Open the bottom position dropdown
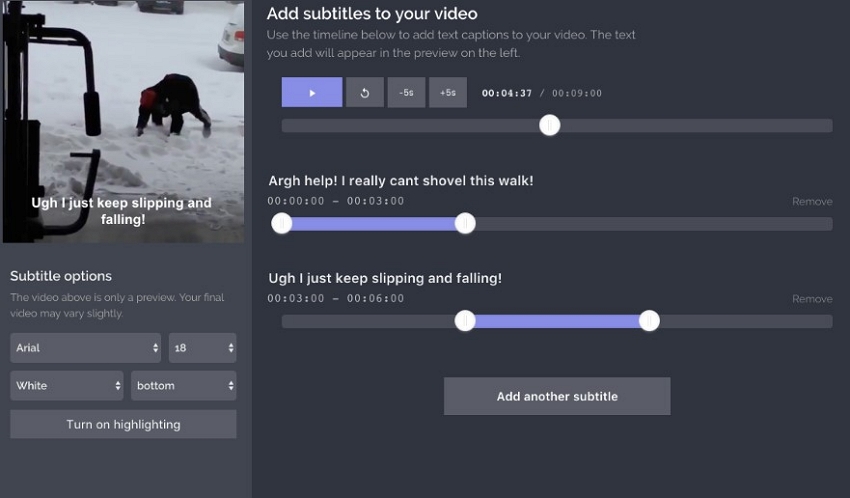Viewport: 850px width, 498px height. (x=184, y=386)
